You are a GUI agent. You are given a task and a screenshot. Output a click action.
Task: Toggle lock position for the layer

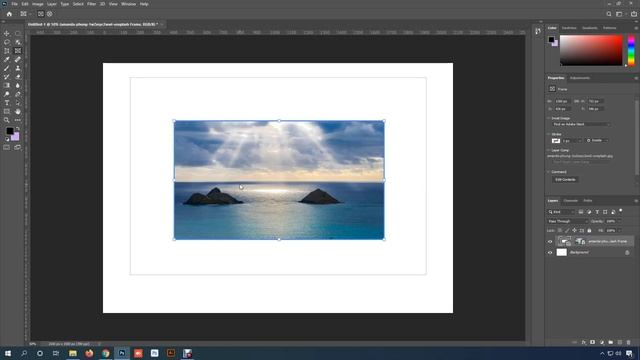(x=574, y=231)
